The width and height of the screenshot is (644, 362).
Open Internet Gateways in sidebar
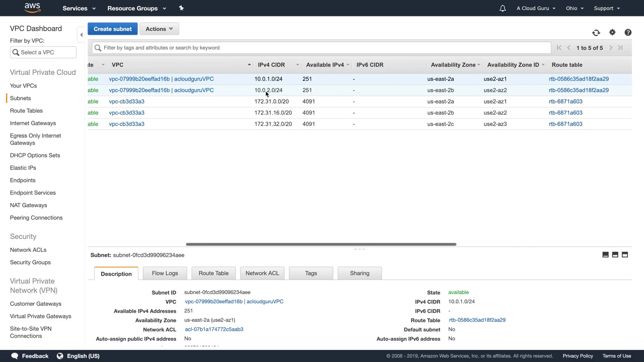33,123
